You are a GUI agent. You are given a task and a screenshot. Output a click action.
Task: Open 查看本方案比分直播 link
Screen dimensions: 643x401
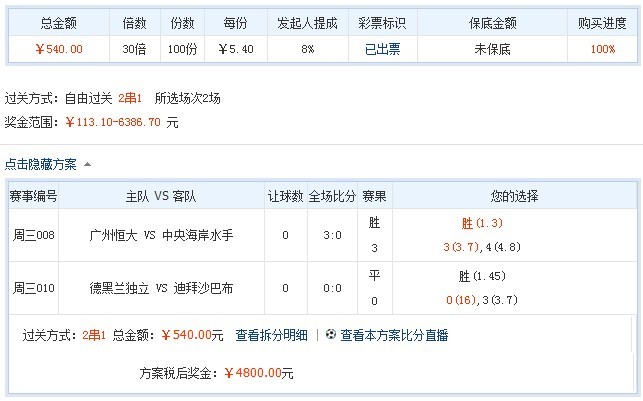point(394,335)
